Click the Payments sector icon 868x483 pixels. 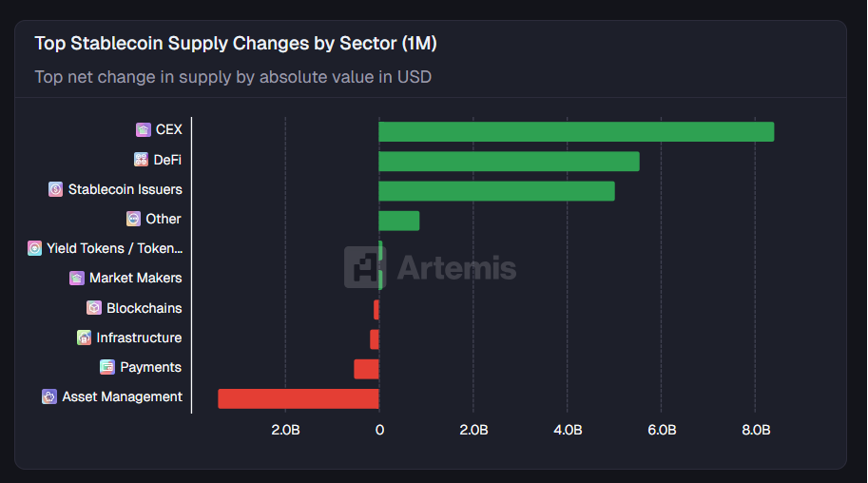107,367
